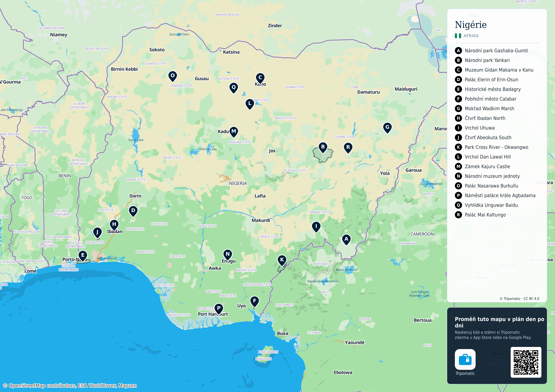Click the Niamey city label
The height and width of the screenshot is (392, 555).
[x=58, y=35]
